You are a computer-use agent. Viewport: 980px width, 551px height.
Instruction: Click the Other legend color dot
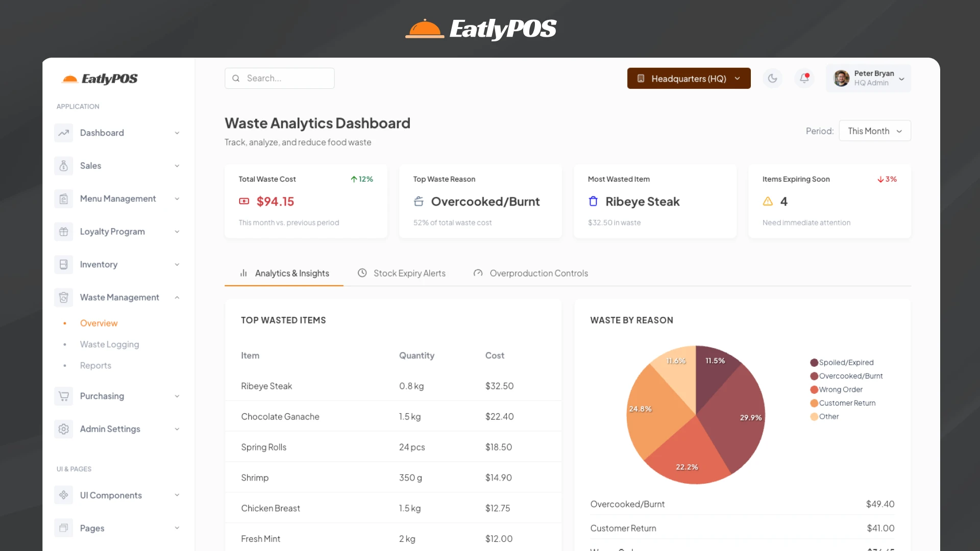coord(814,417)
